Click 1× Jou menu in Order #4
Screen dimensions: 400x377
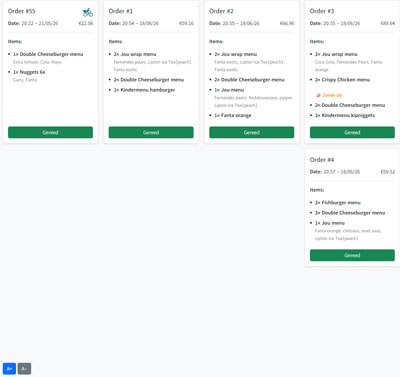[x=330, y=223]
